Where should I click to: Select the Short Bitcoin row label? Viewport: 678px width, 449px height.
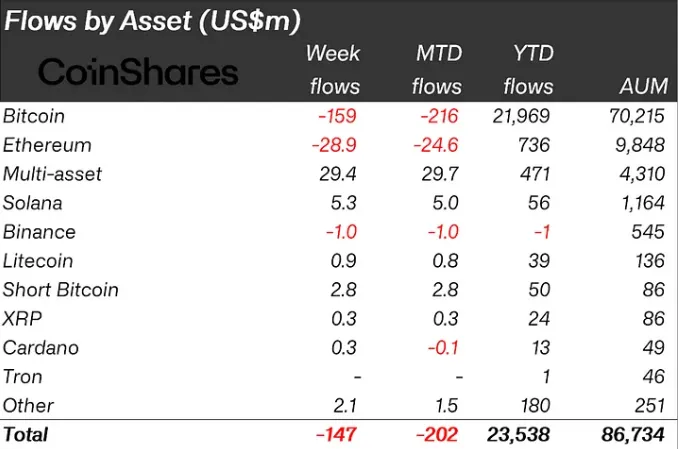(x=61, y=290)
